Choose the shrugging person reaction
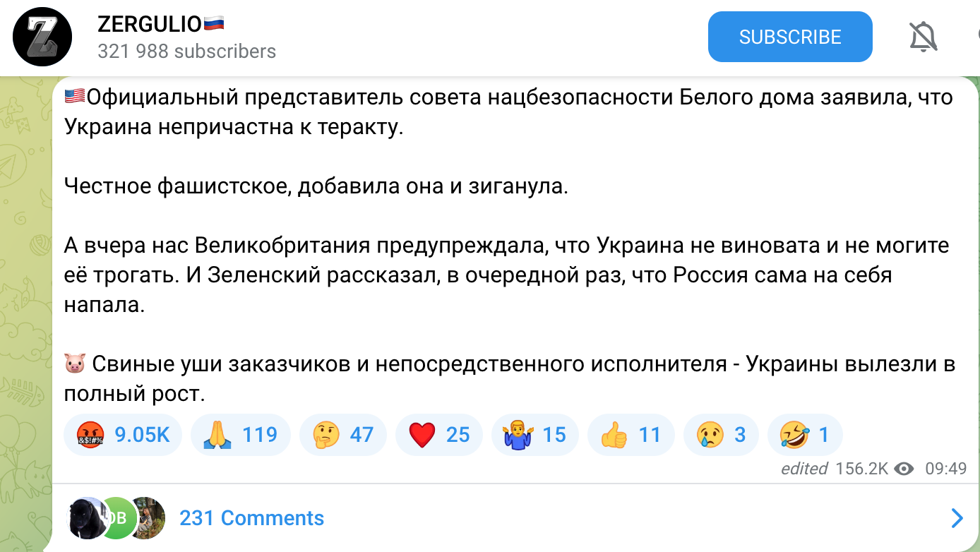 pyautogui.click(x=534, y=434)
